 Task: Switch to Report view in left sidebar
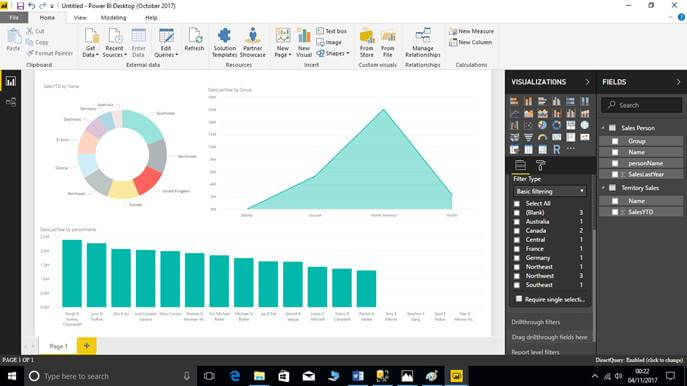(x=11, y=81)
